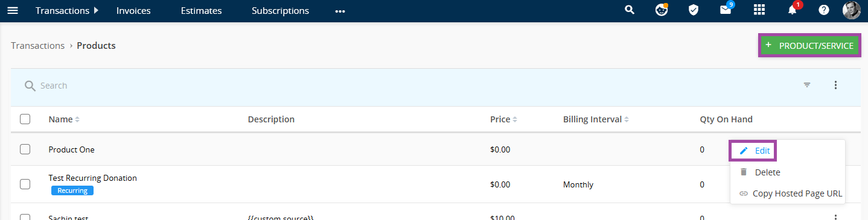Open the mail inbox icon
Viewport: 868px width, 220px height.
[726, 10]
